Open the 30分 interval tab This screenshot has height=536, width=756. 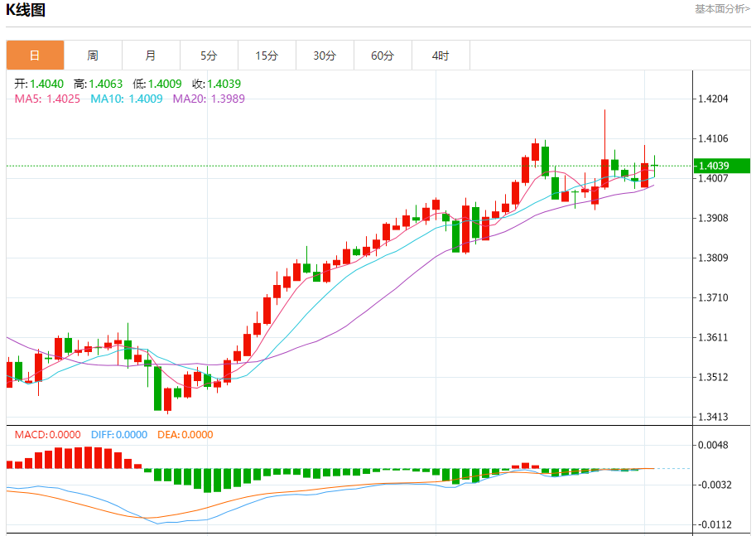pyautogui.click(x=325, y=56)
